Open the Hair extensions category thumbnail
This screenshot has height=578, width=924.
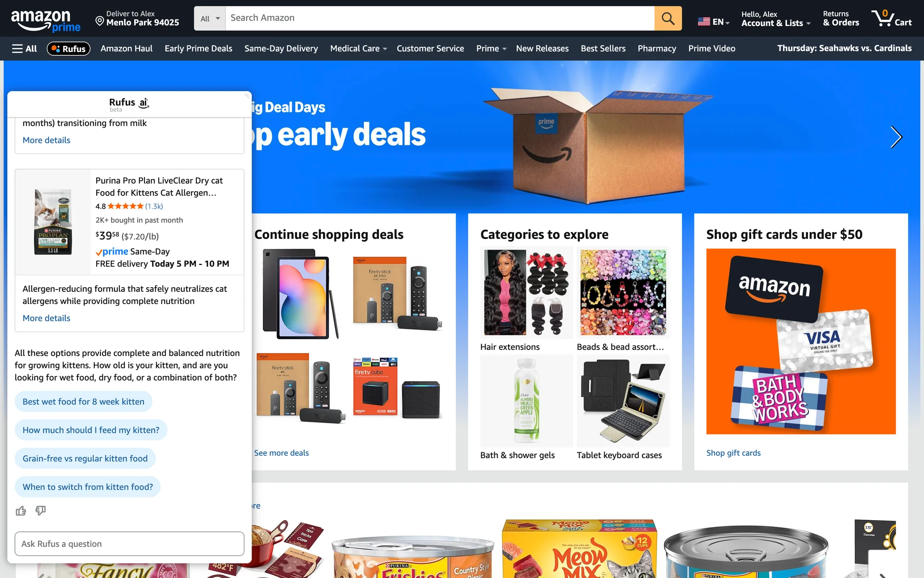[526, 292]
